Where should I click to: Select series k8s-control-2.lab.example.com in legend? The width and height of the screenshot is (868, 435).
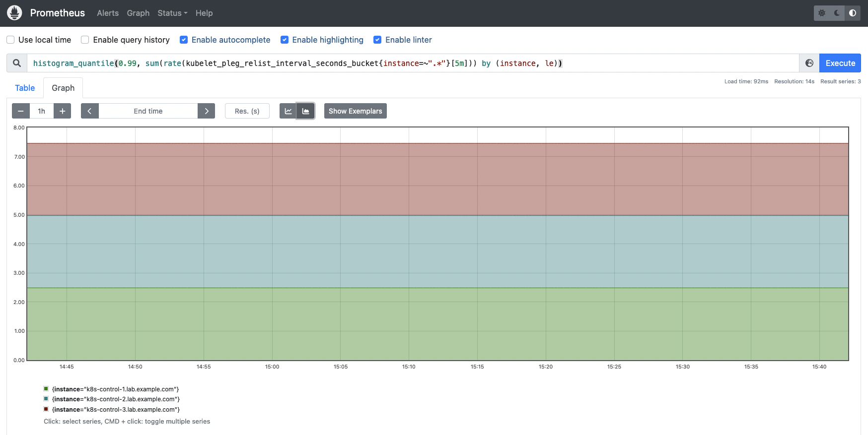click(x=116, y=399)
